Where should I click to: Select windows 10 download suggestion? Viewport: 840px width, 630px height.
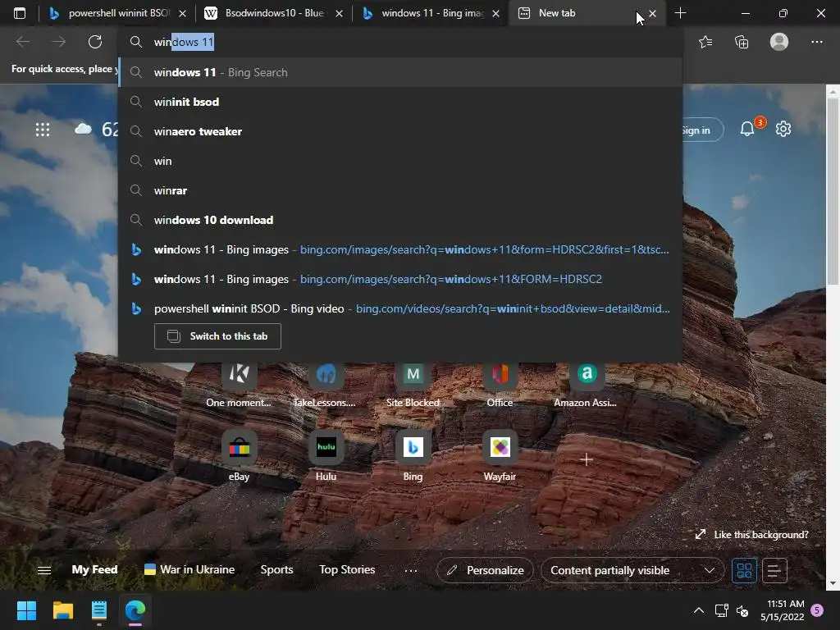pos(399,220)
